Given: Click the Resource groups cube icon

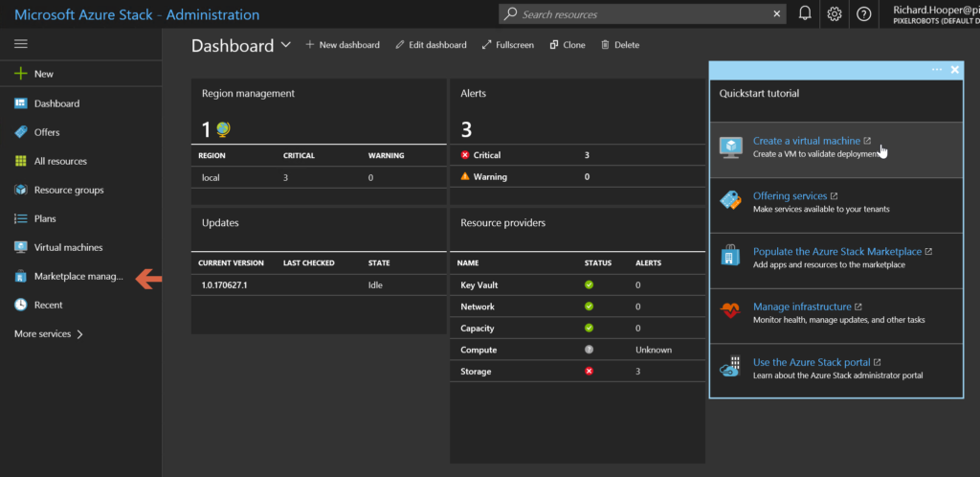Looking at the screenshot, I should (x=21, y=190).
